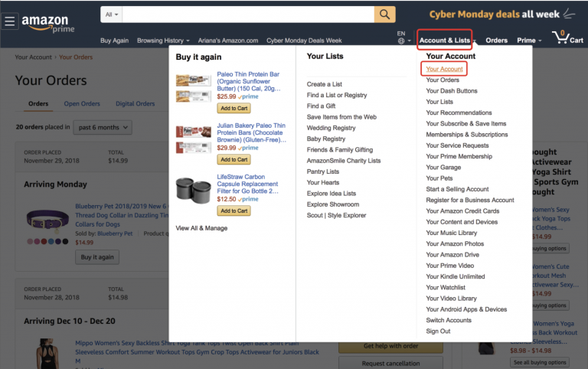588x369 pixels.
Task: Open Your Prime Membership
Action: [459, 156]
